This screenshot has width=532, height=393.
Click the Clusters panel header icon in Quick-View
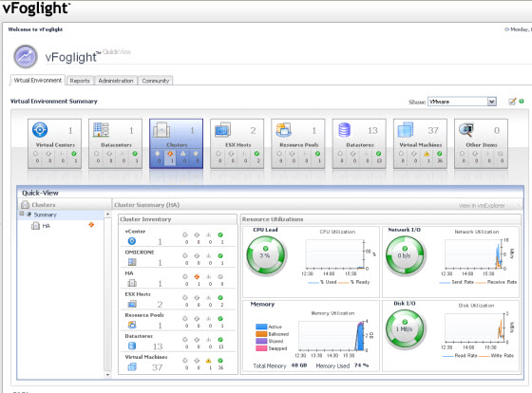25,204
